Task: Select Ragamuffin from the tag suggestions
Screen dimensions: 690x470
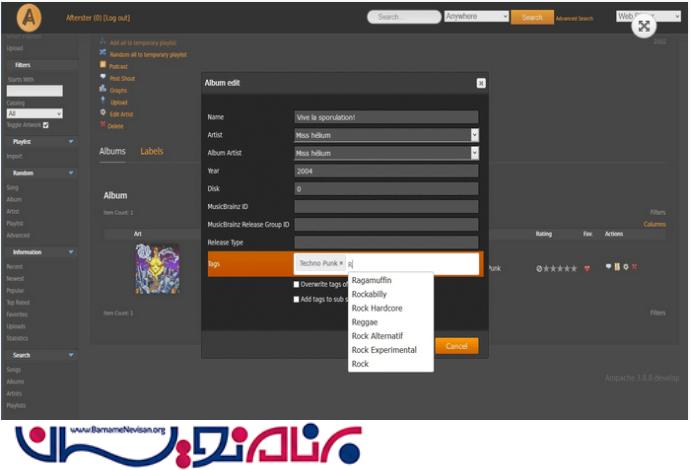Action: [x=371, y=280]
